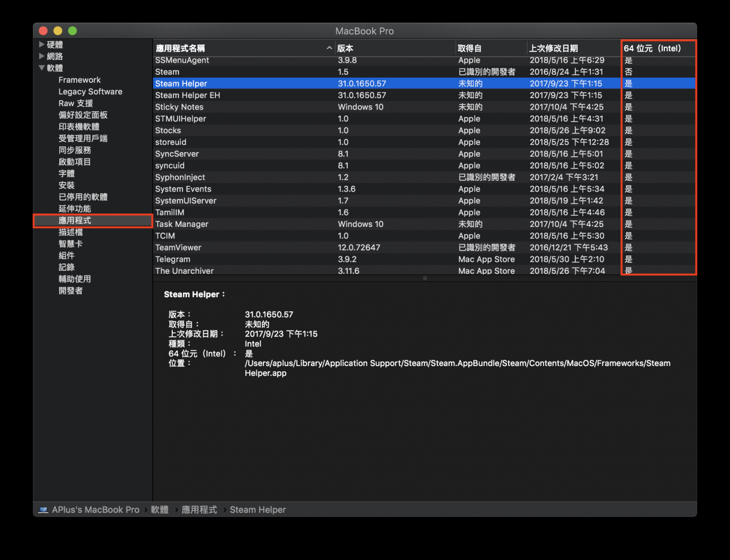Collapse the 軟體 software section
Screen dimensions: 730x560
[42, 68]
